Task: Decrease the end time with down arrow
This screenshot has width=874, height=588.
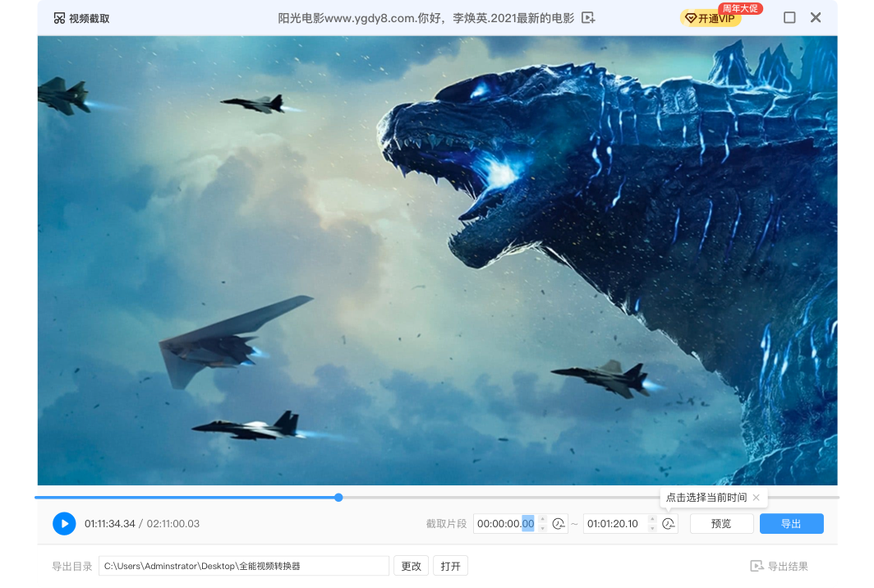Action: [x=652, y=528]
